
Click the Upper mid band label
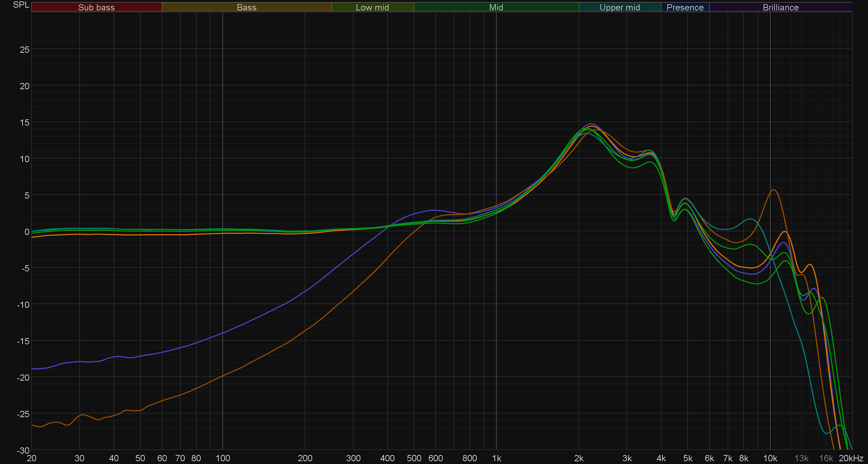619,7
